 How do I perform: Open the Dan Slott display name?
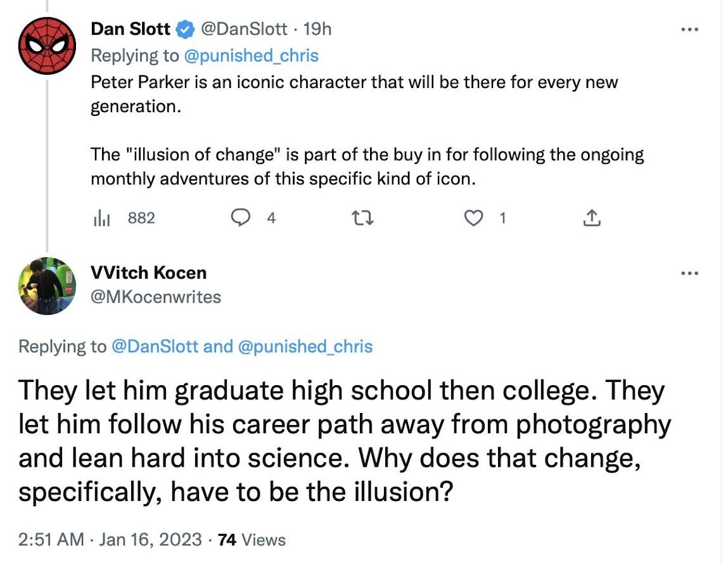click(131, 29)
